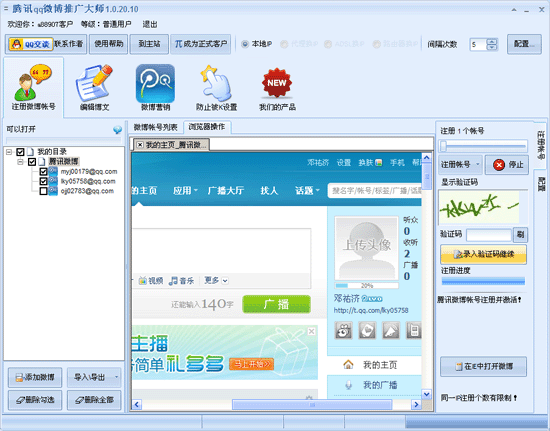Open 防止被K设置 hand icon
This screenshot has height=431, width=550.
216,88
